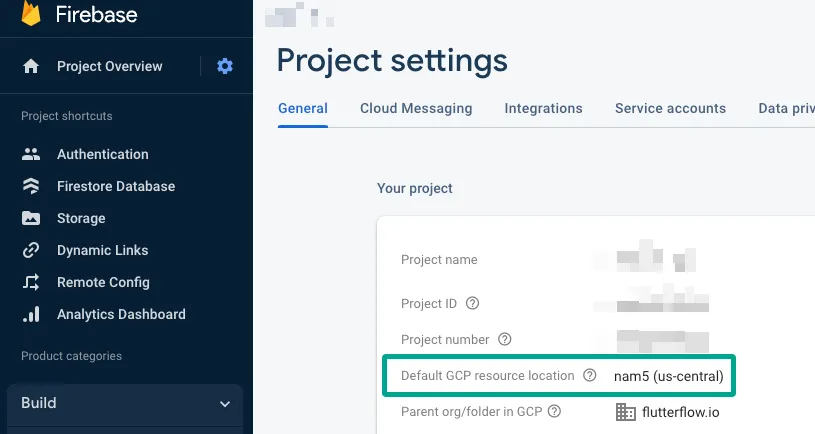Click the Project number label
The image size is (815, 434).
point(445,339)
